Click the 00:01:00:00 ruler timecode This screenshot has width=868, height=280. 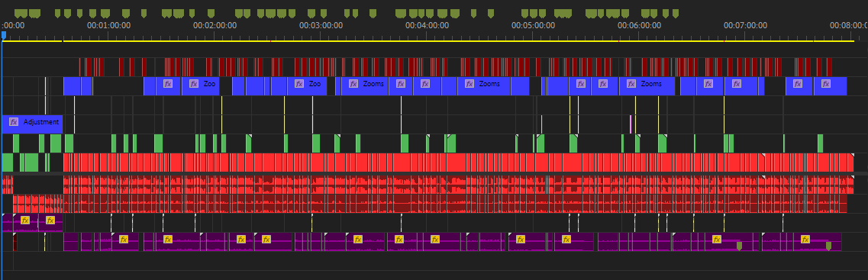coord(109,25)
